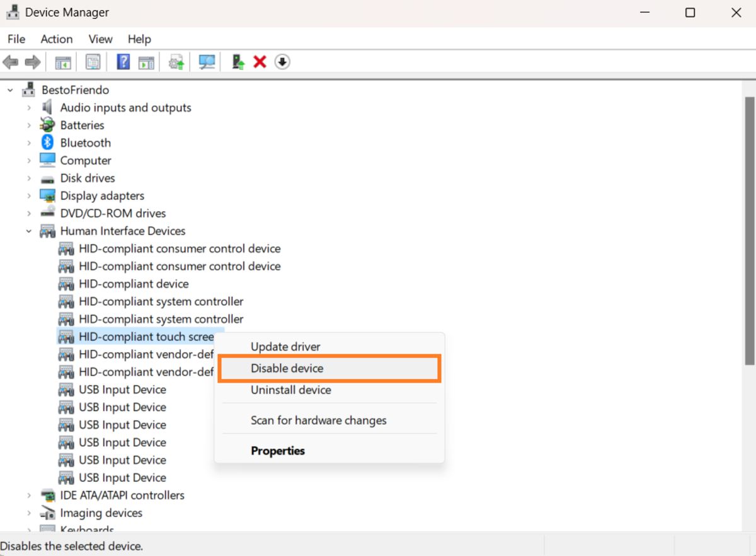This screenshot has width=756, height=556.
Task: Open the Help icon in the toolbar
Action: [x=122, y=61]
